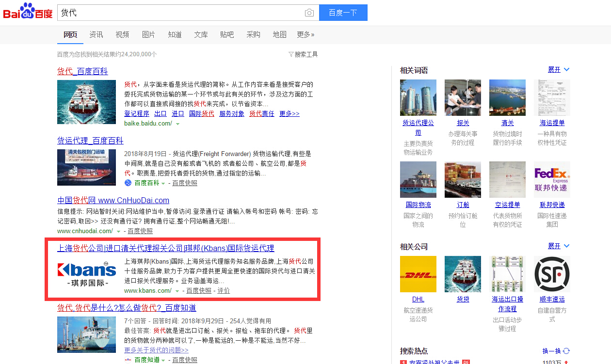Click 更多关于货代的问题>> link
The image size is (611, 364).
(156, 350)
